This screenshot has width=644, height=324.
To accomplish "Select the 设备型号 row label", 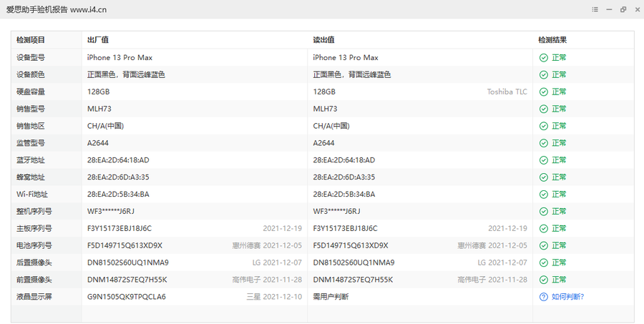I will click(31, 57).
